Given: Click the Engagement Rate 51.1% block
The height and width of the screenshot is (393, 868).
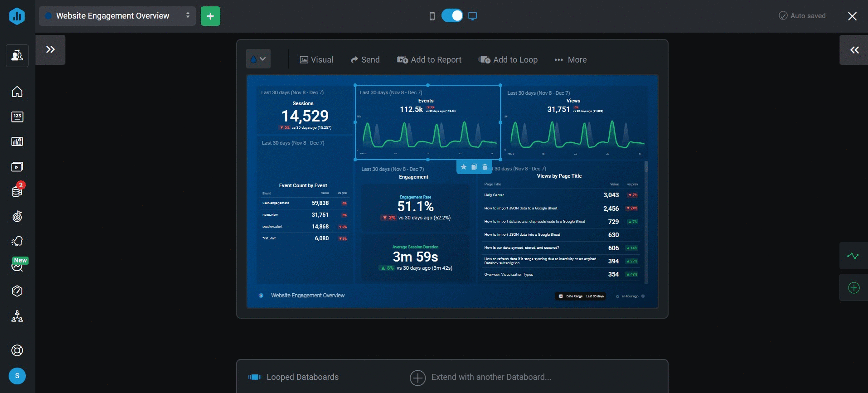Looking at the screenshot, I should (415, 208).
